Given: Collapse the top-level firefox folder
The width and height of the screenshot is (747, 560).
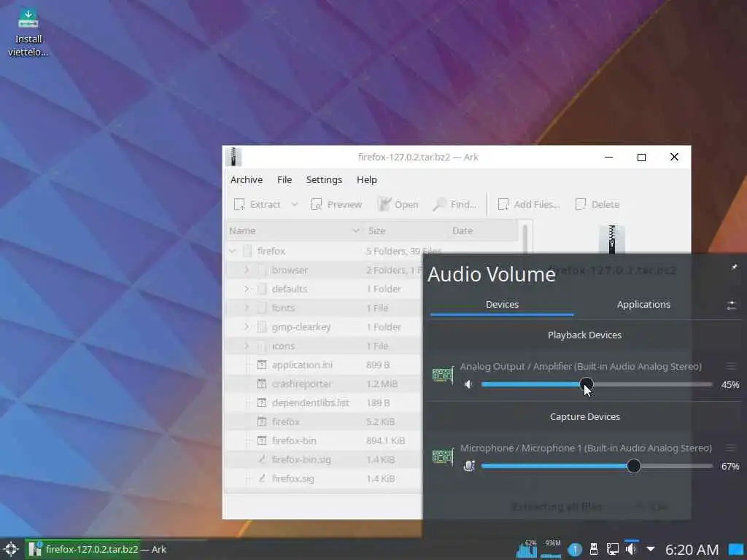Looking at the screenshot, I should coord(233,251).
